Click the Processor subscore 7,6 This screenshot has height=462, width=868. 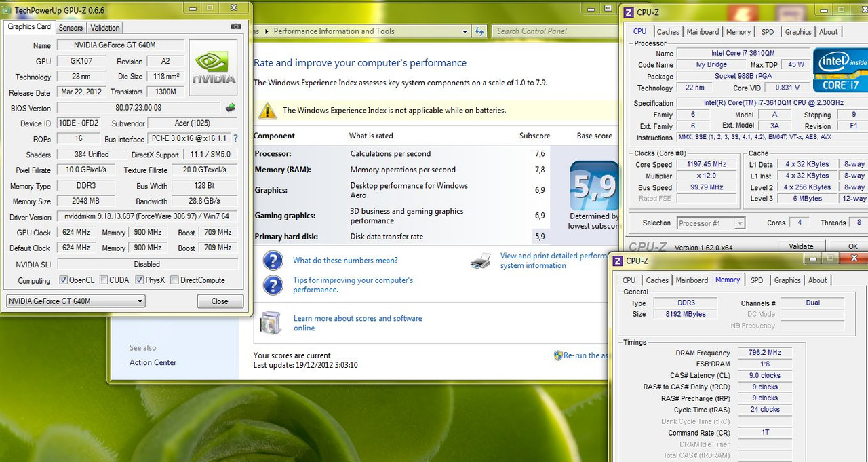(540, 154)
